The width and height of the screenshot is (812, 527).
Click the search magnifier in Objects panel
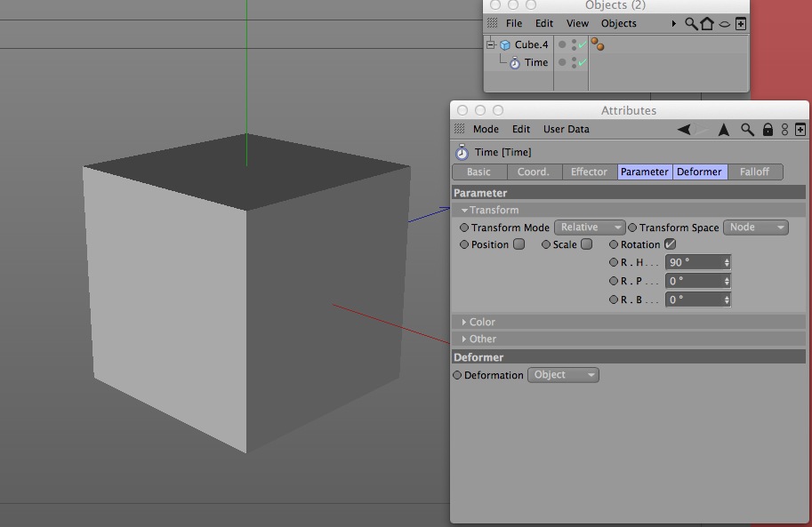click(691, 23)
